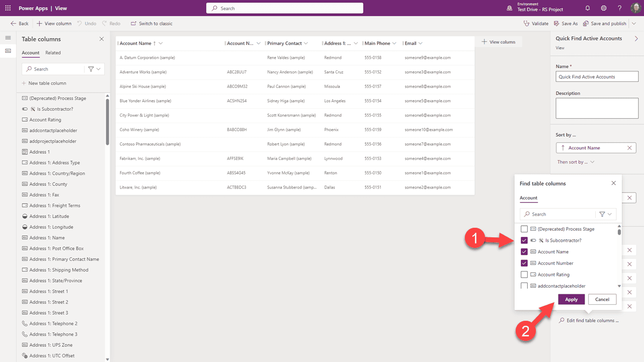Screen dimensions: 644x362
Task: Check the Account Rating checkbox
Action: point(524,275)
